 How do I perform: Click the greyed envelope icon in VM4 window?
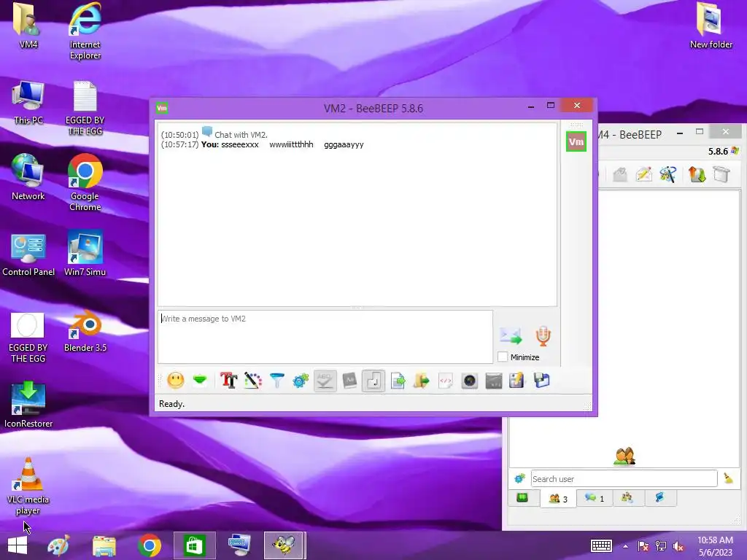point(620,174)
